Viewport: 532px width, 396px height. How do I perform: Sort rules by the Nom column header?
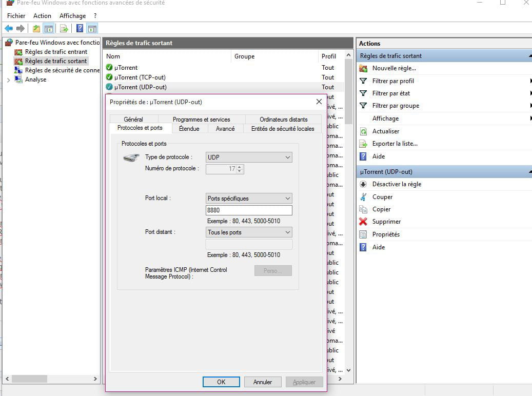[x=167, y=56]
